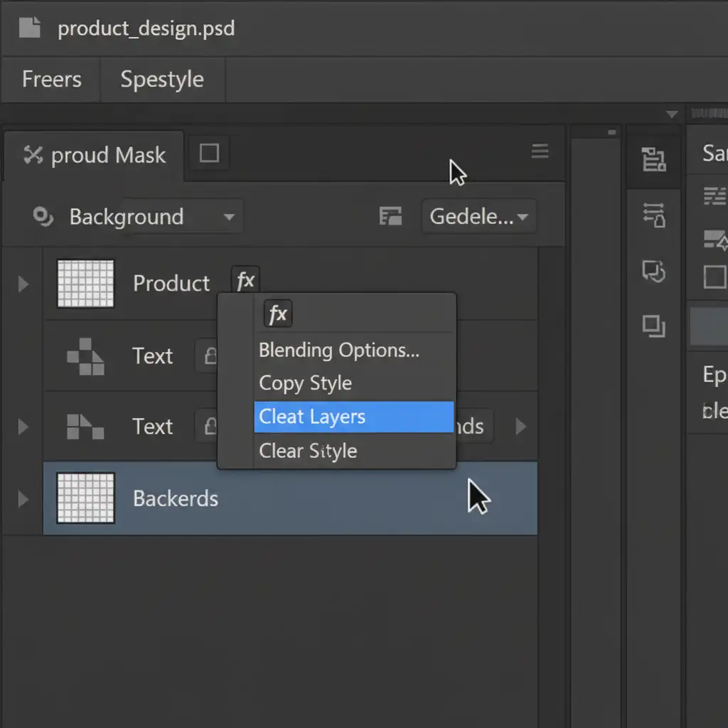Viewport: 728px width, 728px height.
Task: Click the second icon in right sidebar strip
Action: click(653, 214)
